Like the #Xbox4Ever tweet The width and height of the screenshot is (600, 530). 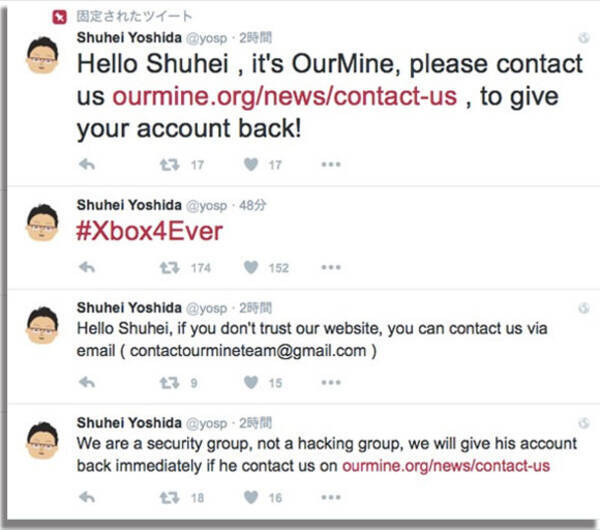pos(251,268)
